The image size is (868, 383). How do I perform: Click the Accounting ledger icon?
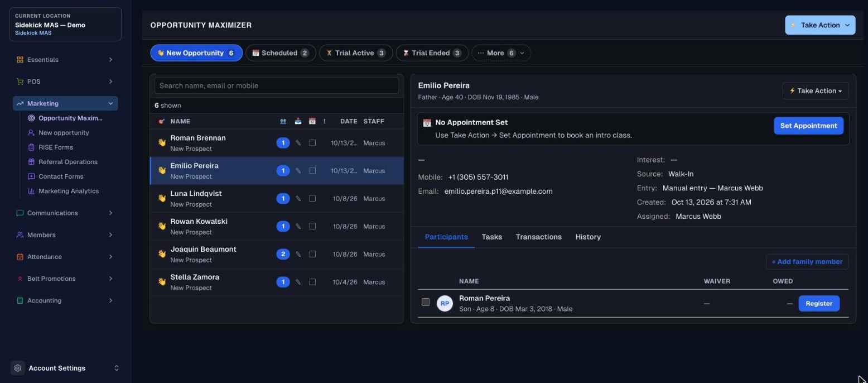pyautogui.click(x=20, y=300)
